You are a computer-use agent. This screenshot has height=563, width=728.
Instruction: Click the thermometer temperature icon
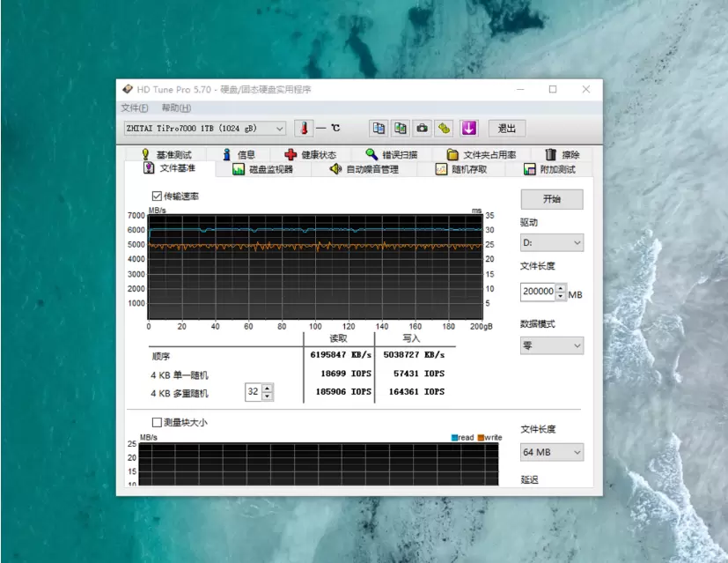pos(303,129)
